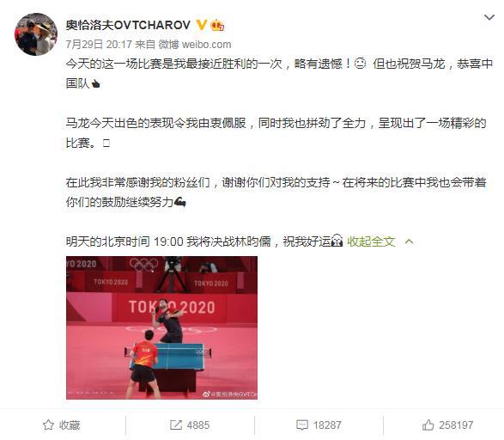Viewport: 504px width, 440px height.
Task: Click the orange membership crown badge
Action: 217,25
